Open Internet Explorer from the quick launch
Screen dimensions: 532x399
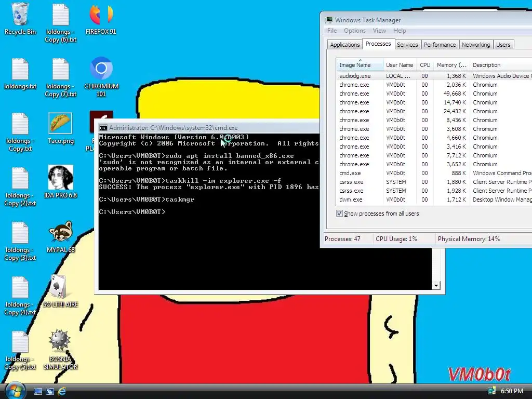click(x=62, y=392)
